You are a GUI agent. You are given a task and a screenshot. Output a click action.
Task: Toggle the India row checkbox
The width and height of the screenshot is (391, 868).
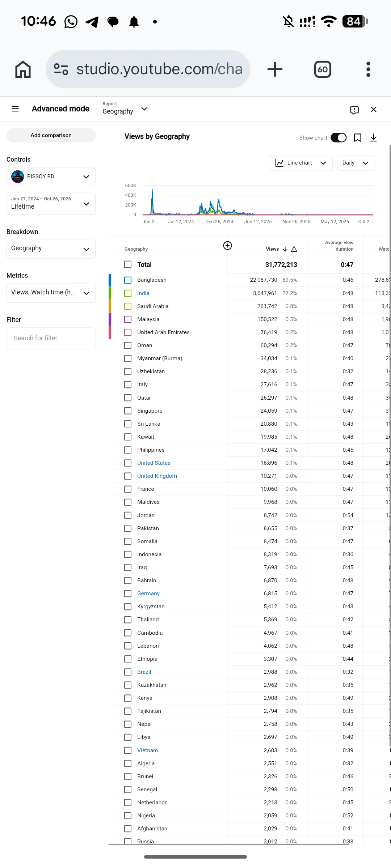[x=128, y=293]
